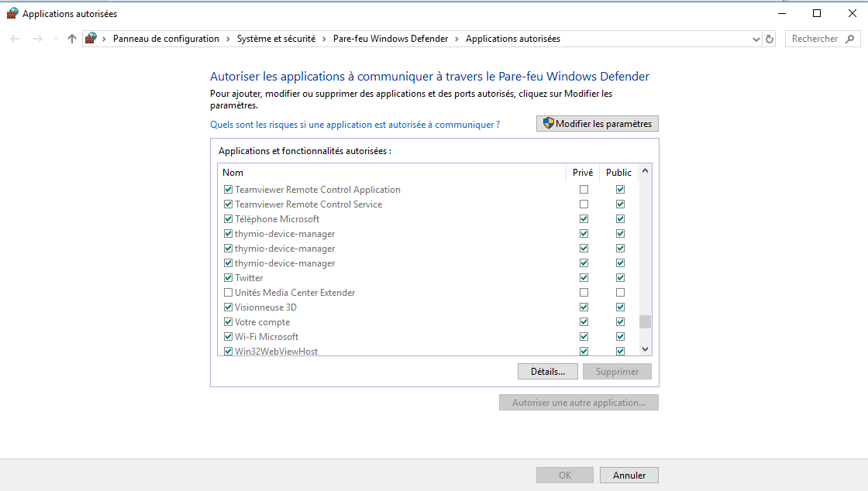Click the Privé column header

[x=583, y=173]
